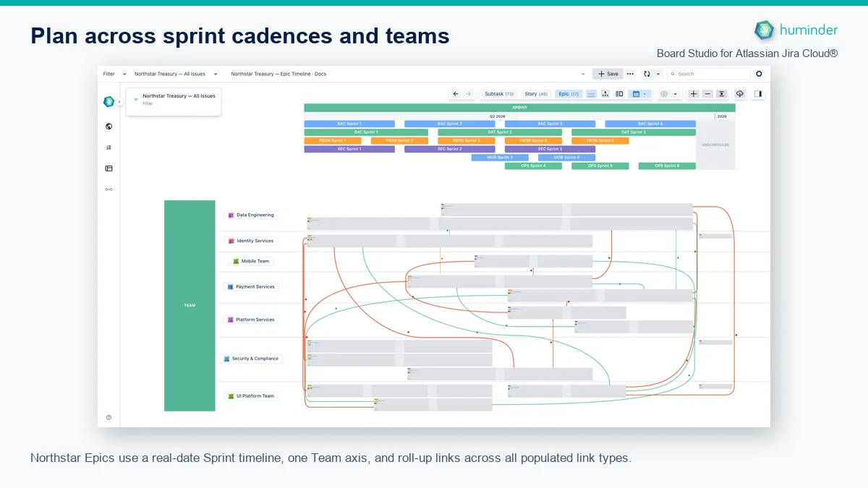Click the Board Studio hexagon logo in sidebar
Viewport: 868px width, 488px height.
tap(109, 102)
